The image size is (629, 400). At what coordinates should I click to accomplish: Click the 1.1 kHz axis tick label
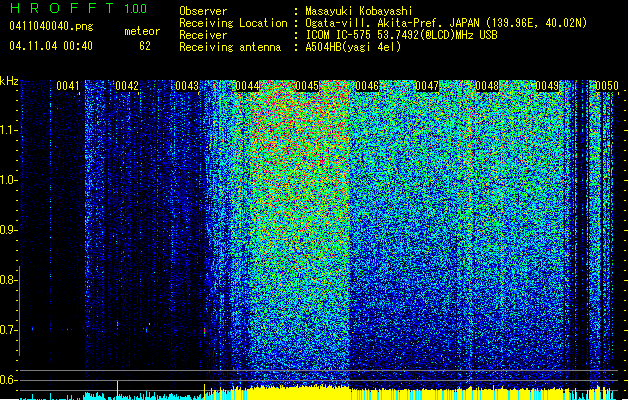[x=8, y=130]
